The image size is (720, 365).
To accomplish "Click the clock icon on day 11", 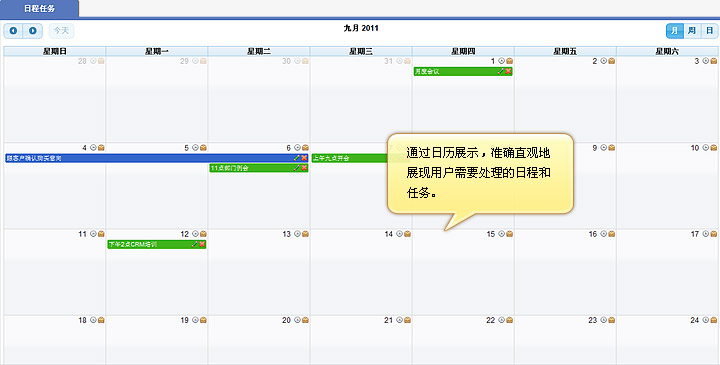I will pos(93,234).
